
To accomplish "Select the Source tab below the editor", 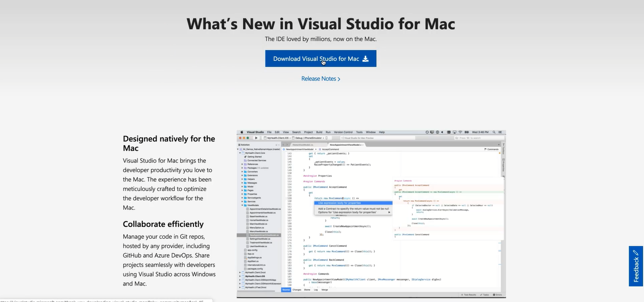I will 286,290.
